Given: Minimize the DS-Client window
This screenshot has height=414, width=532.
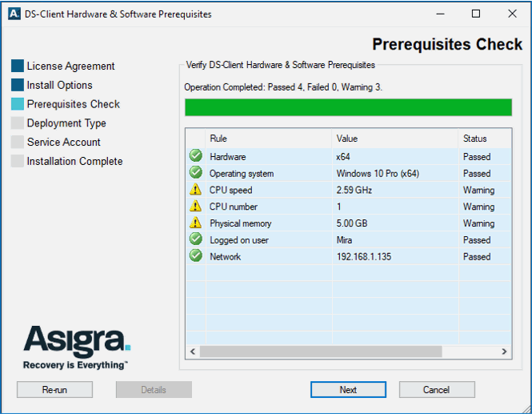Looking at the screenshot, I should point(440,14).
